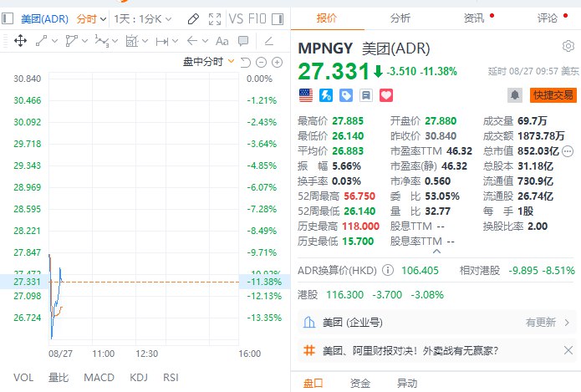Click the chart reset undo icon
The image size is (581, 392).
click(x=245, y=62)
